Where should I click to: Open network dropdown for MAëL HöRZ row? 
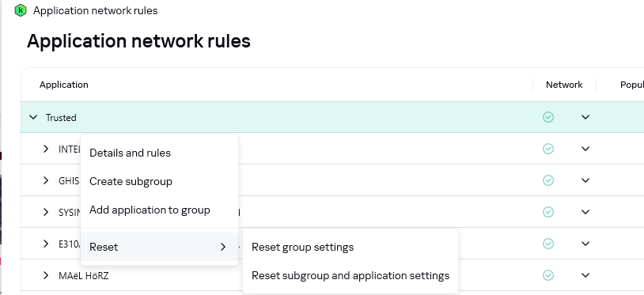tap(585, 275)
